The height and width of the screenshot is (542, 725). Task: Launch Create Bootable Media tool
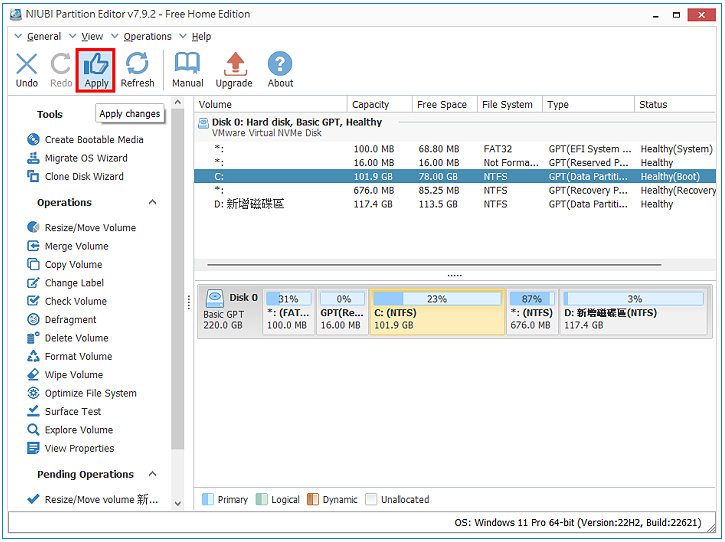[x=85, y=140]
